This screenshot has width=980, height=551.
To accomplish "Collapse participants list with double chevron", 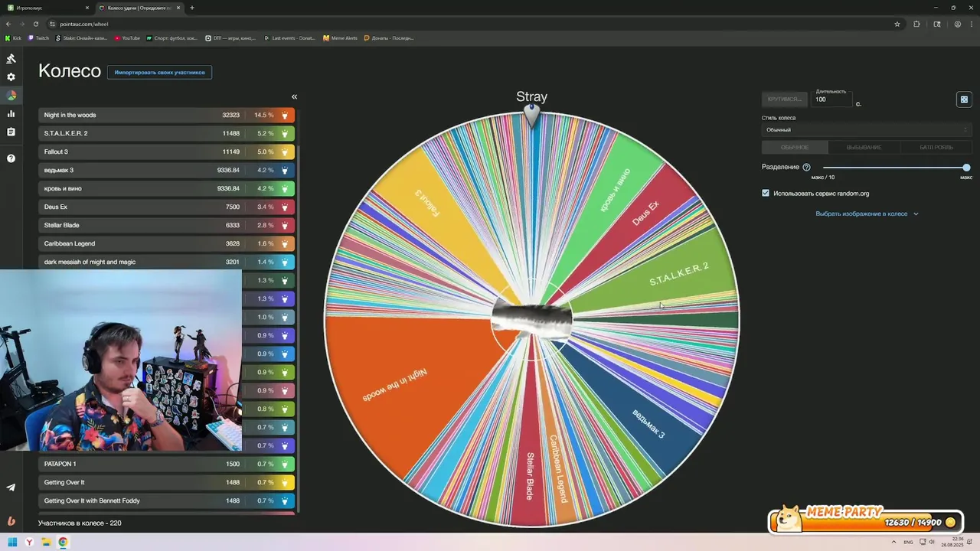I will [294, 96].
